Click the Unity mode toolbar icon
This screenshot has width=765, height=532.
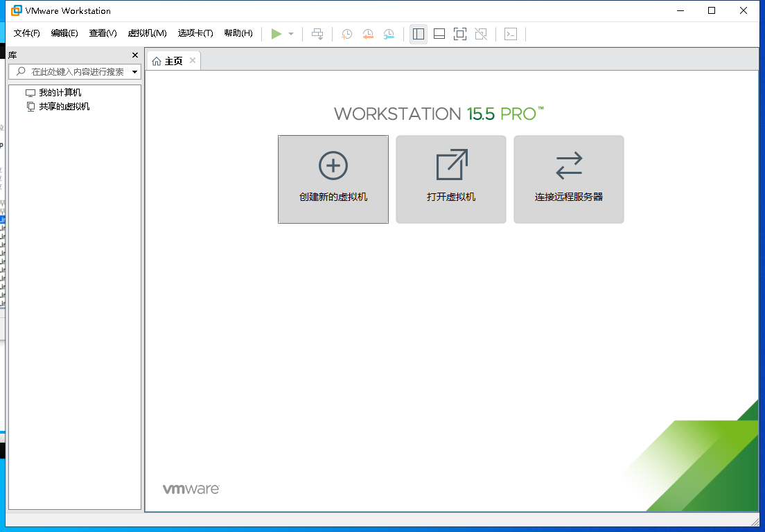[x=481, y=34]
